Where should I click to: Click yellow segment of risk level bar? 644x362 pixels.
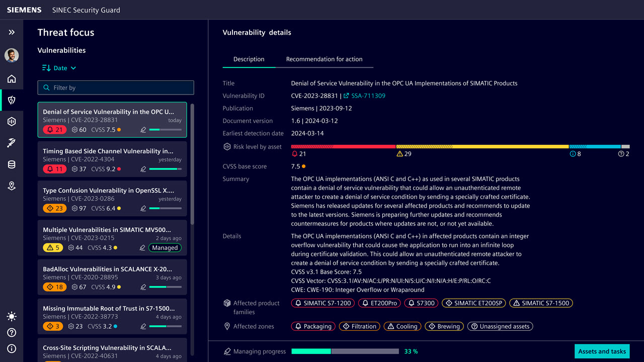point(482,146)
